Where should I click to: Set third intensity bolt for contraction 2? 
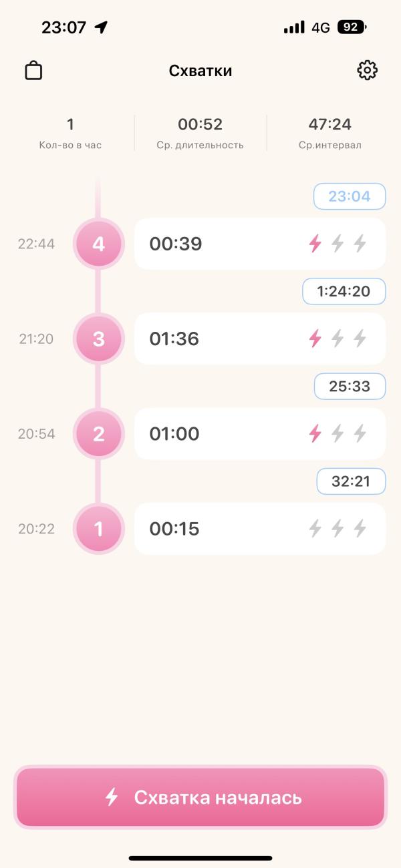(360, 434)
